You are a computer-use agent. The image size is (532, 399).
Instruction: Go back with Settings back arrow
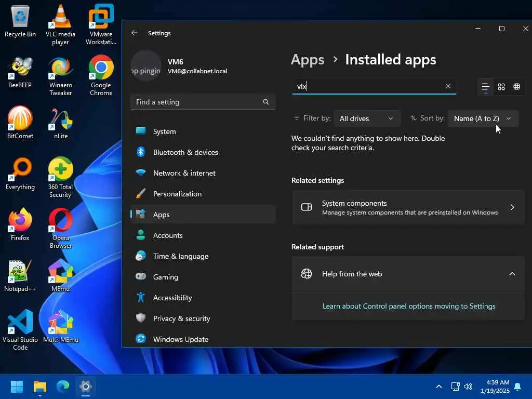(x=135, y=33)
